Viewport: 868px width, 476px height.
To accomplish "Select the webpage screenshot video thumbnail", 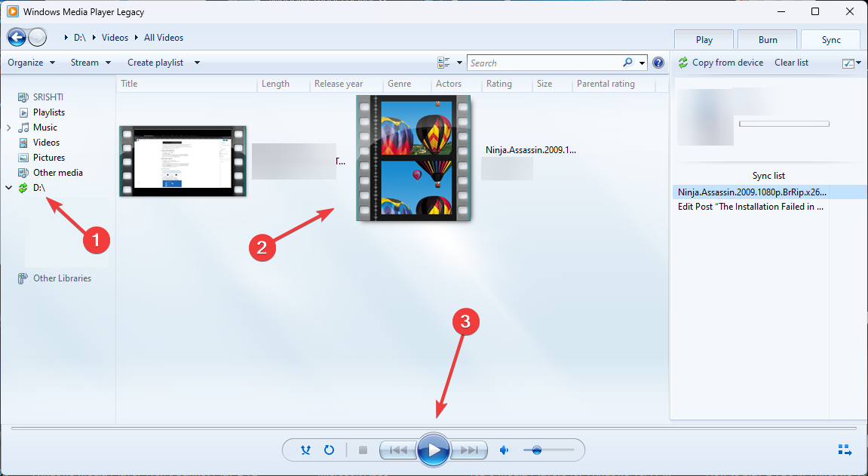I will coord(183,161).
